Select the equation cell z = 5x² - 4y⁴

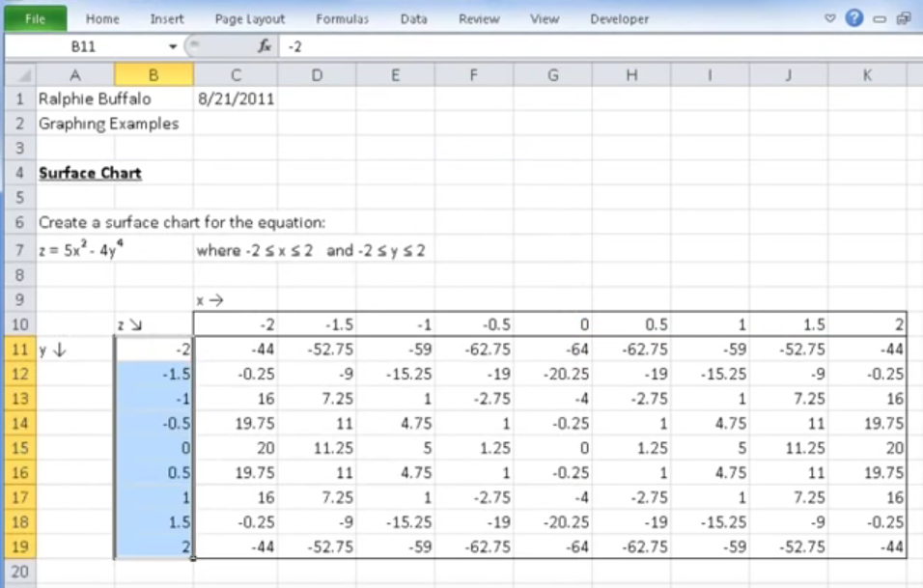pyautogui.click(x=75, y=250)
